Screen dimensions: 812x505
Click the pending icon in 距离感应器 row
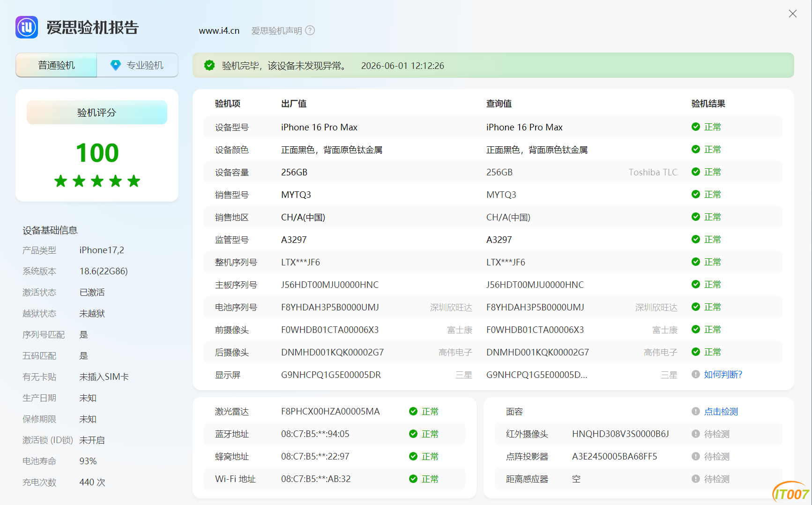tap(696, 479)
